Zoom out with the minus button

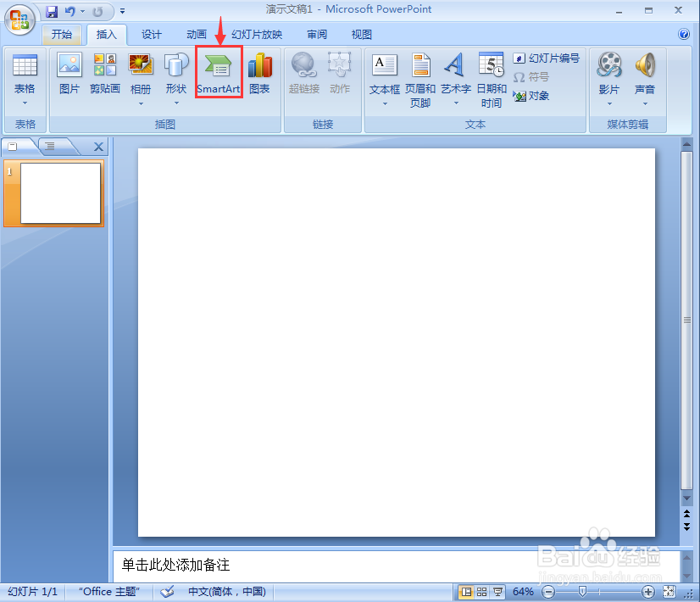coord(547,592)
